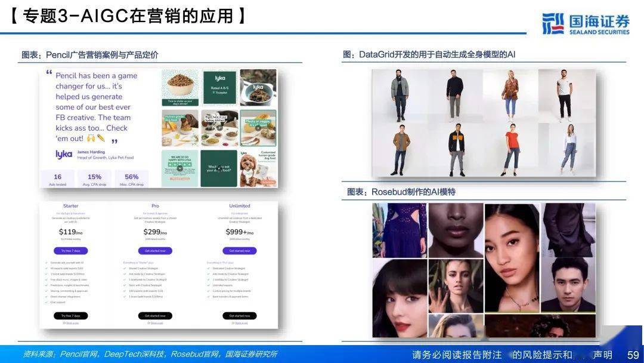Play the "Right here in our Sydney kitchen" ad

(x=219, y=128)
